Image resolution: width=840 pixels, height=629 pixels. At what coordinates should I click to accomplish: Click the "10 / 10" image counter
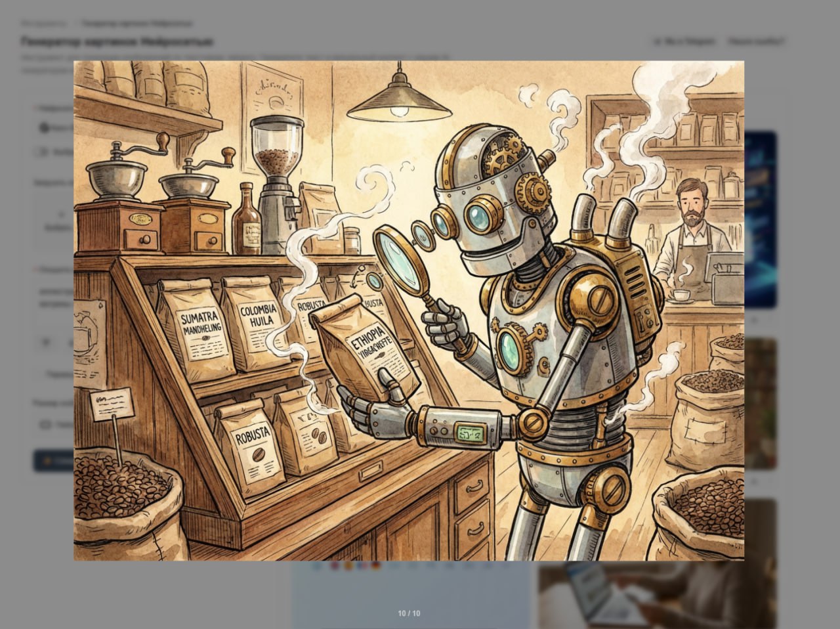tap(409, 613)
